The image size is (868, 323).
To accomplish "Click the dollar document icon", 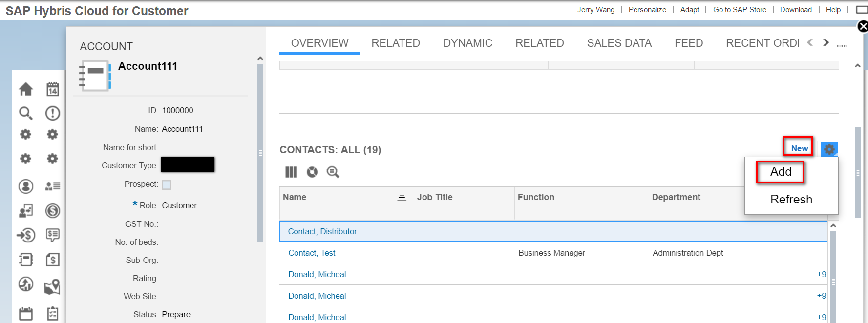I will pos(53,260).
